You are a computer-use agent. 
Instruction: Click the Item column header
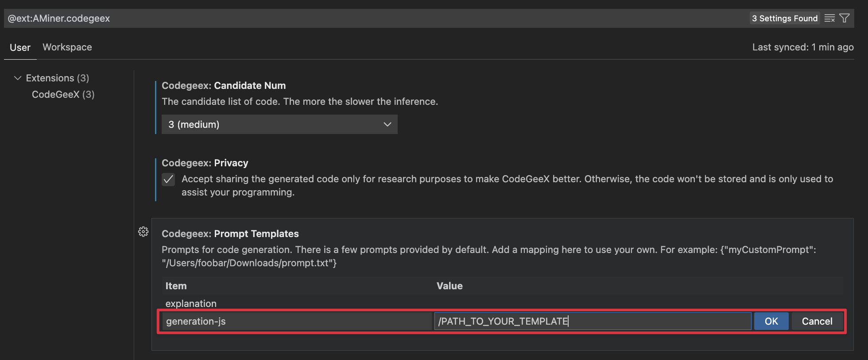pos(176,286)
